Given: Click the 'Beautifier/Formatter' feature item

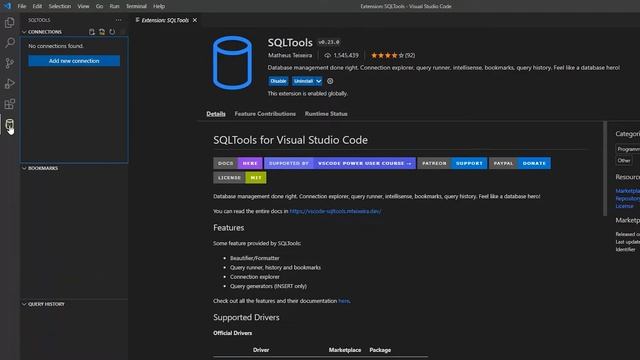Looking at the screenshot, I should click(255, 258).
